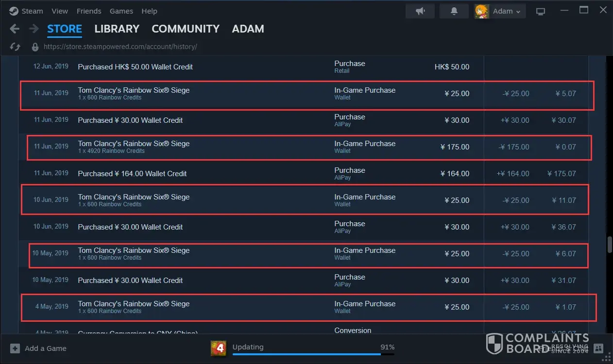Click the Add a Game plus icon
Screen dimensions: 613x364
point(15,348)
